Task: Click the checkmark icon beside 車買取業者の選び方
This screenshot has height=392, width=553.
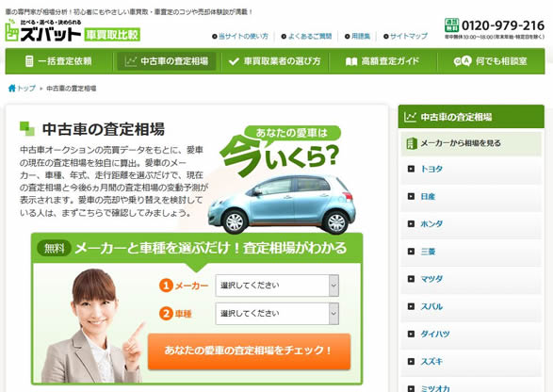Action: click(x=234, y=61)
